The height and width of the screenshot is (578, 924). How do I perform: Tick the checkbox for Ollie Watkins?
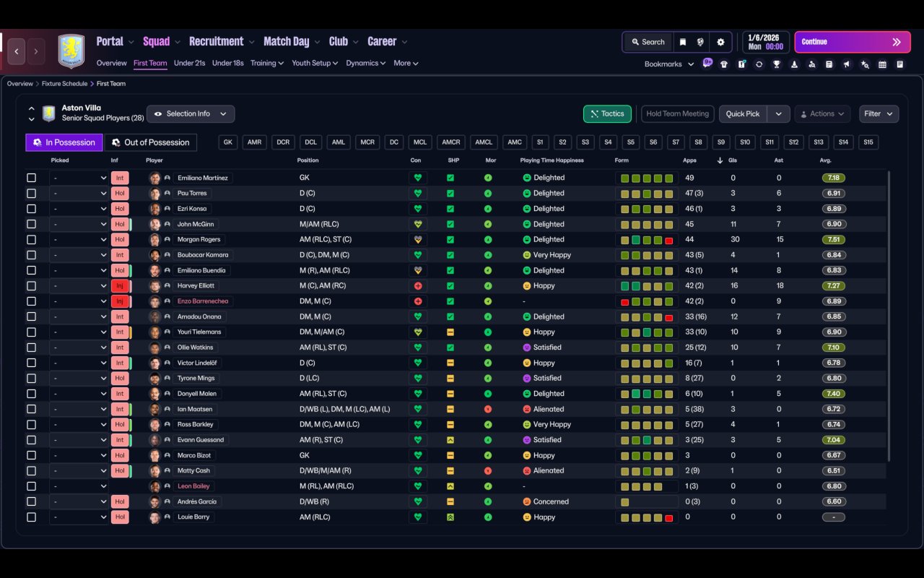[x=31, y=348]
